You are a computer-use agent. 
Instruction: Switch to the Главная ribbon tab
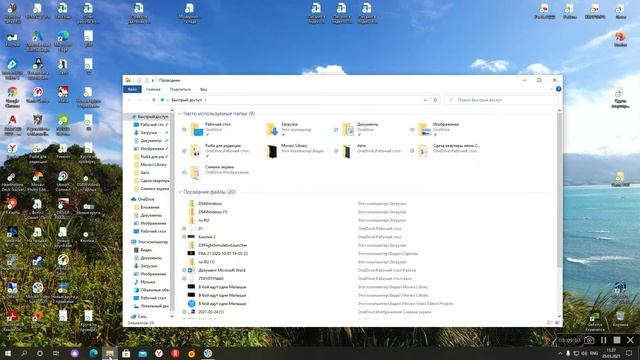[x=153, y=89]
